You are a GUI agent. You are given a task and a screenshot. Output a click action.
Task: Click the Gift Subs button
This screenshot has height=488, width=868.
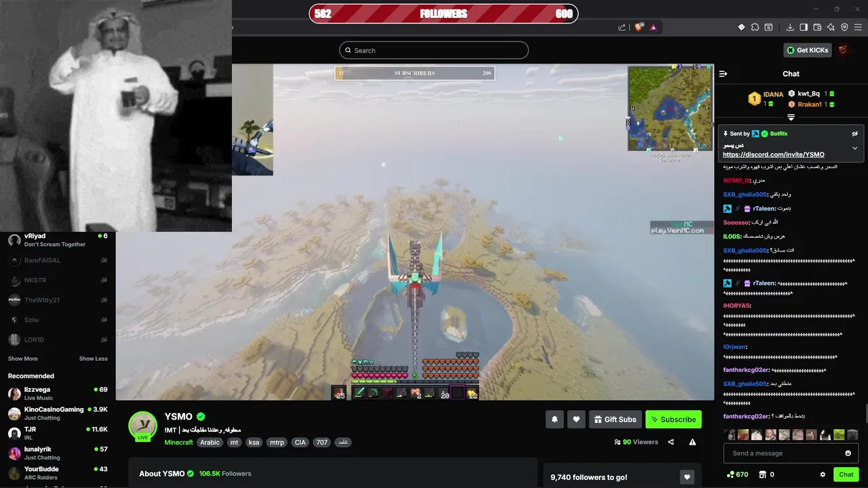pyautogui.click(x=615, y=420)
